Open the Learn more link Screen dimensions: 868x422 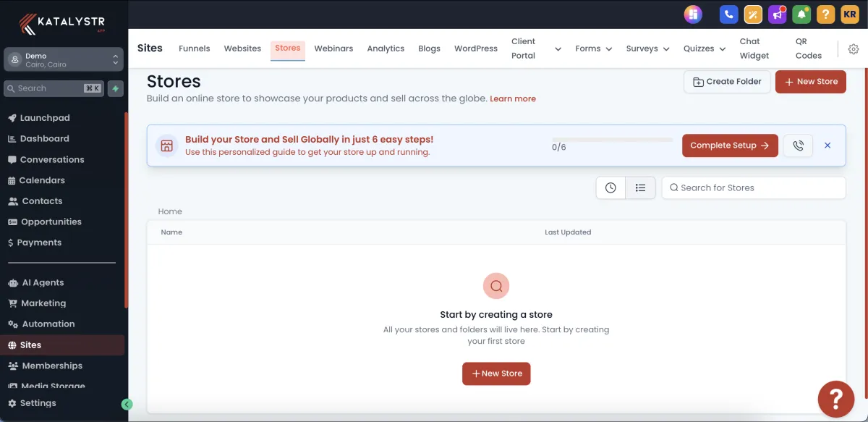click(513, 98)
